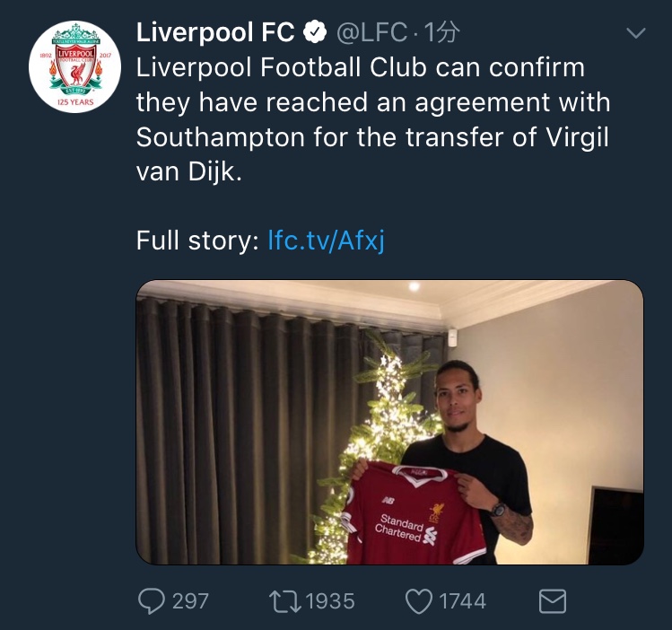This screenshot has width=672, height=630.
Task: Share tweet via Direct Message envelope
Action: pyautogui.click(x=552, y=600)
